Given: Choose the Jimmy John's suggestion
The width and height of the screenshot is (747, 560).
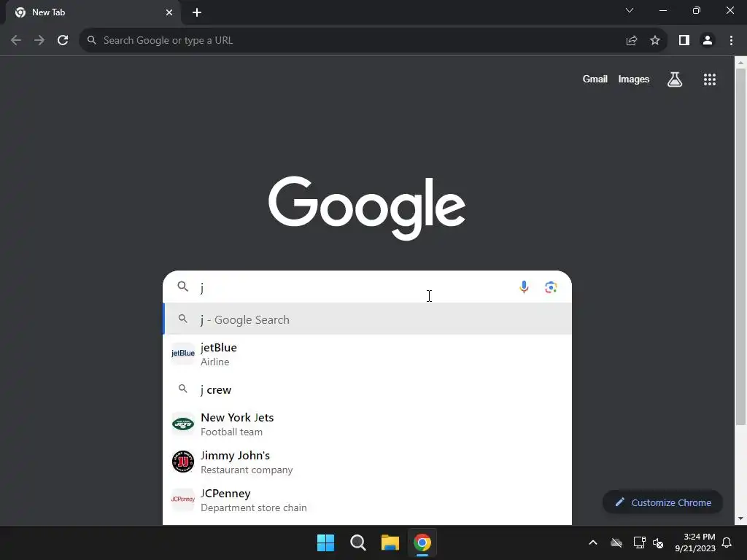Looking at the screenshot, I should pyautogui.click(x=368, y=462).
